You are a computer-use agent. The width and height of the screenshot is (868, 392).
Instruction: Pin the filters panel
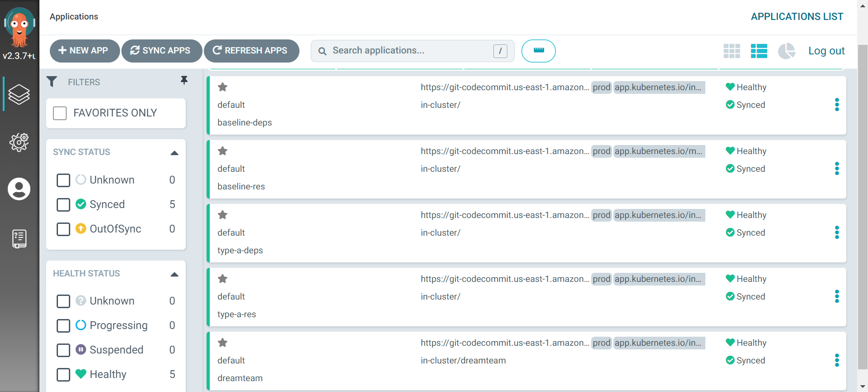[184, 80]
